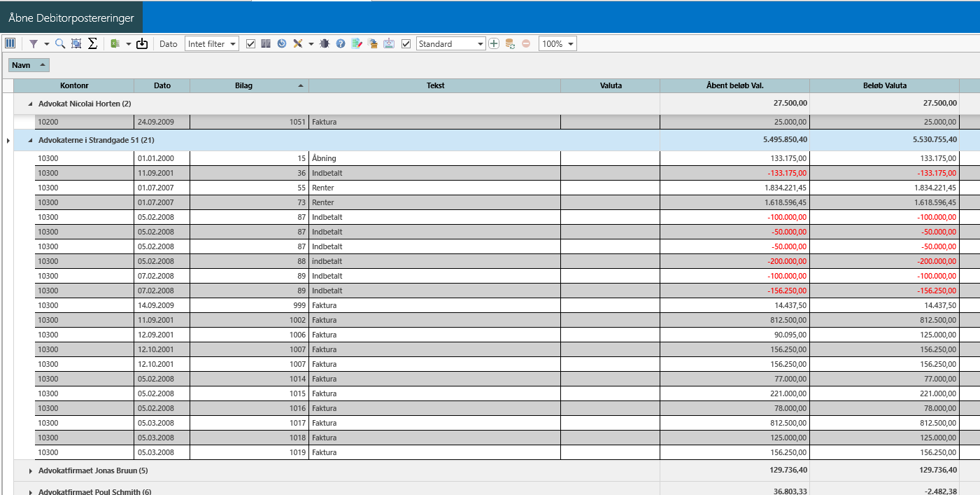The height and width of the screenshot is (495, 980).
Task: Click the clipboard paste icon
Action: pos(373,43)
